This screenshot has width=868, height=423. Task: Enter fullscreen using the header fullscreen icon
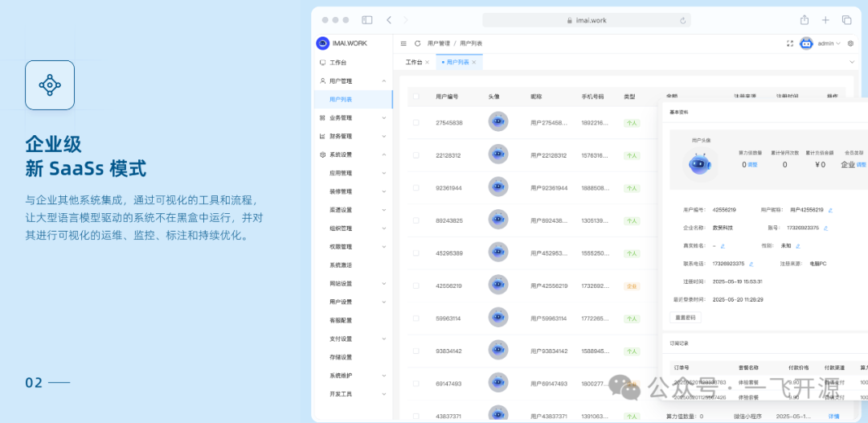(x=790, y=43)
